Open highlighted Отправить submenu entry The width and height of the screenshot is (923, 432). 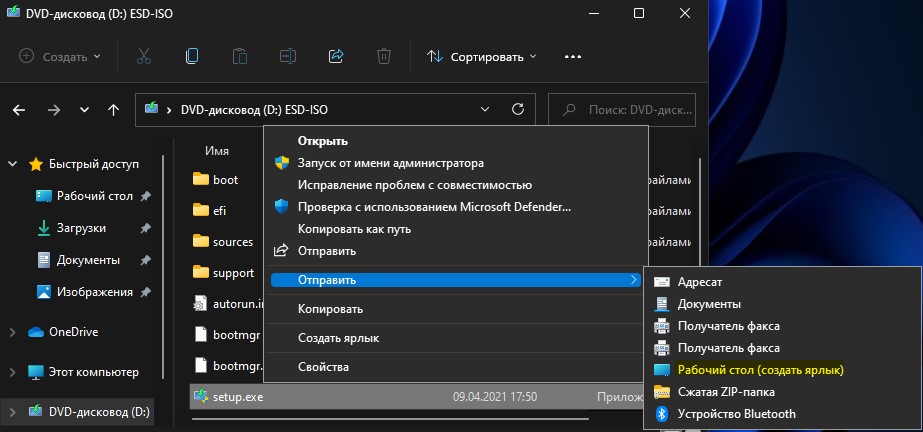(x=456, y=280)
